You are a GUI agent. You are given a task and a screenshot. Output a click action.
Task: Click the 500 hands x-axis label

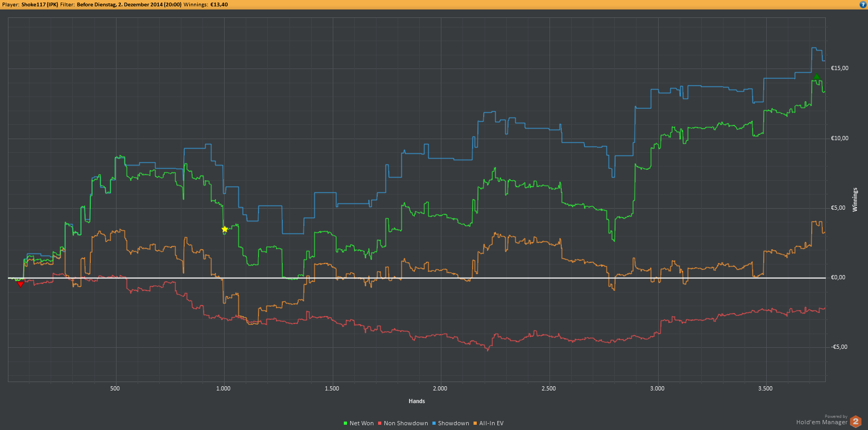coord(115,388)
